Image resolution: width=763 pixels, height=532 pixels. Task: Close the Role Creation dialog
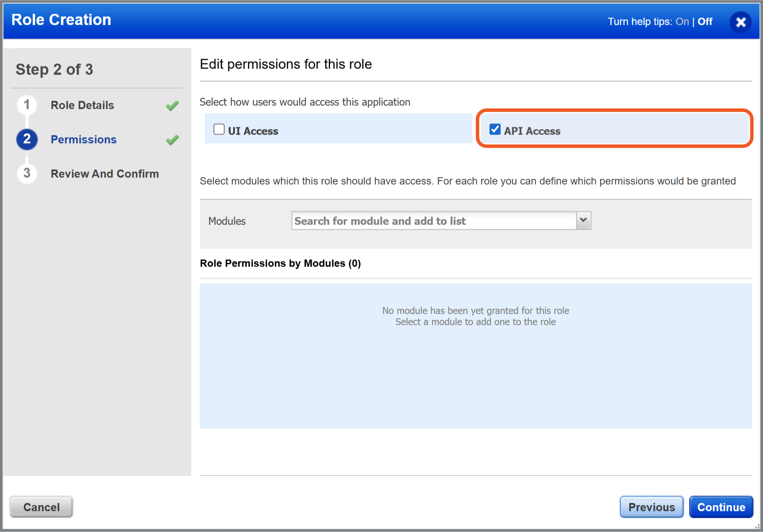click(740, 22)
